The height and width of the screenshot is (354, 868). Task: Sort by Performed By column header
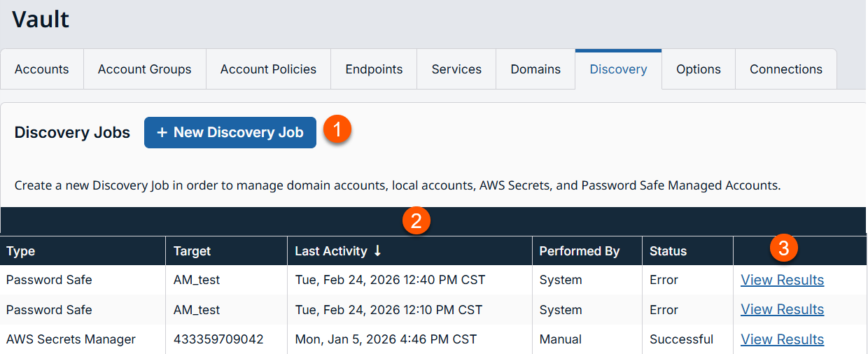pos(579,251)
